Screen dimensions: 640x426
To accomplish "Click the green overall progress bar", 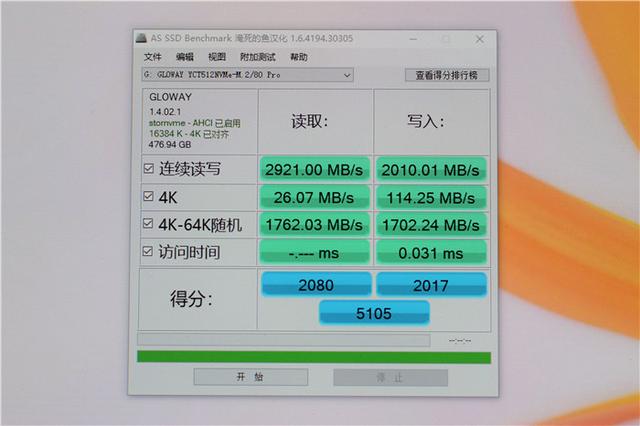I will [314, 357].
